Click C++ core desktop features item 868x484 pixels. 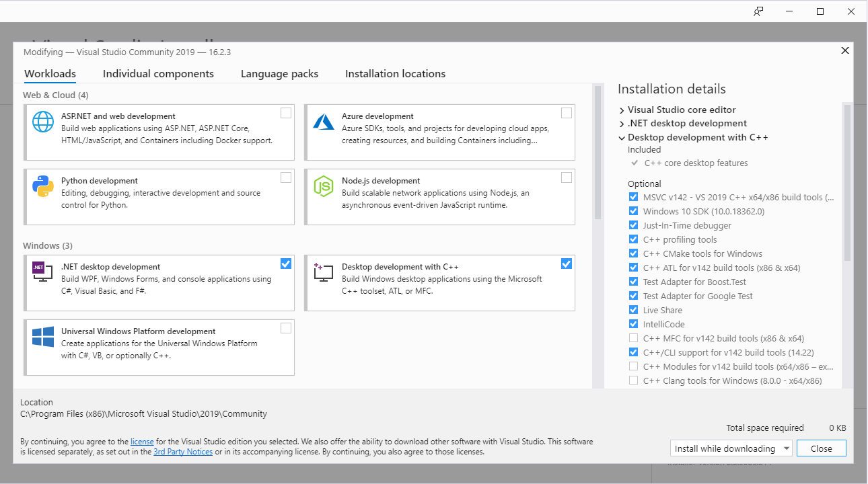[696, 163]
